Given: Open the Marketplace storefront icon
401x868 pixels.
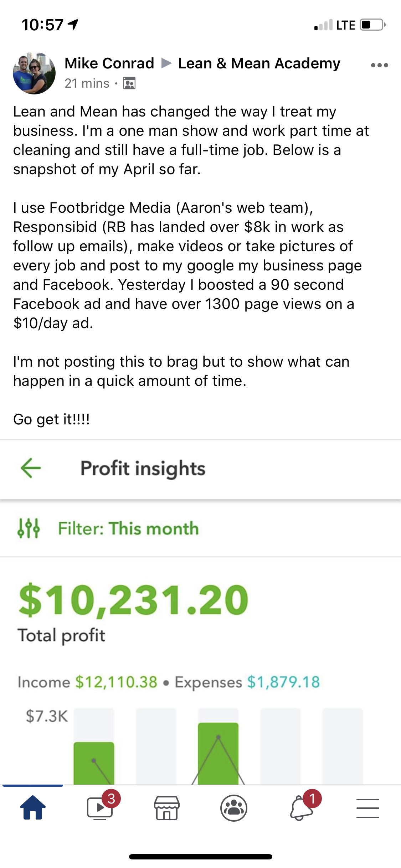Looking at the screenshot, I should (166, 807).
